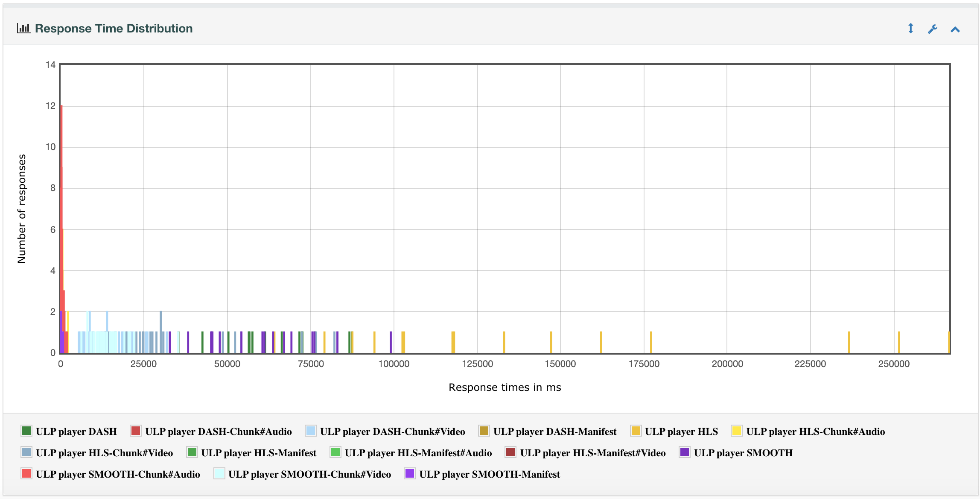Image resolution: width=980 pixels, height=499 pixels.
Task: Toggle ULP player DASH-Manifest legend swatch
Action: (x=484, y=431)
